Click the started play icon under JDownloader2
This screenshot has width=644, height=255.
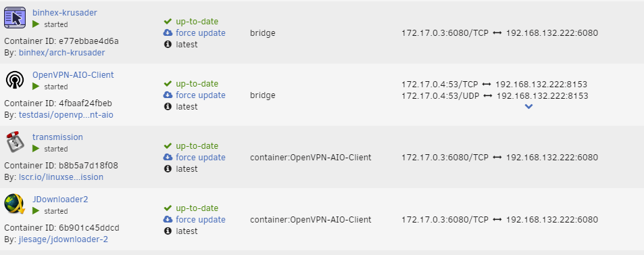[36, 210]
